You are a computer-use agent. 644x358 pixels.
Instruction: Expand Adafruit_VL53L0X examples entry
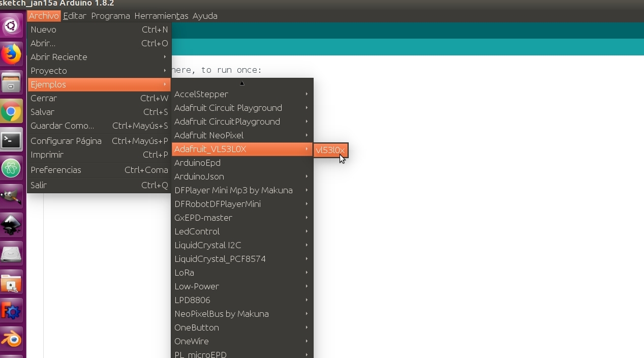click(x=242, y=149)
